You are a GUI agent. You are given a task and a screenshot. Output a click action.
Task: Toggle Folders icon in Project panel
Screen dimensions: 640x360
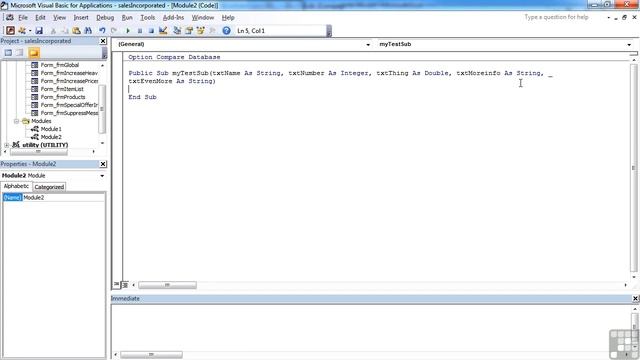click(x=34, y=53)
